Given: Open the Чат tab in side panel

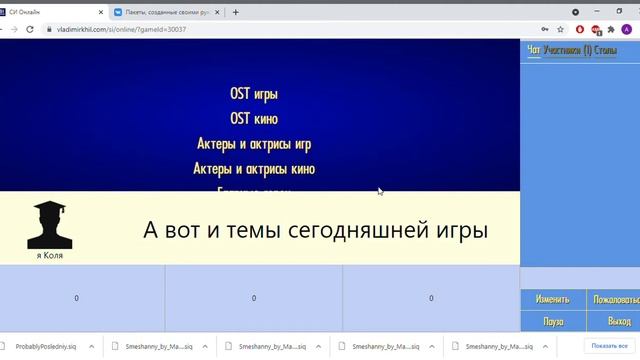Looking at the screenshot, I should [x=533, y=50].
